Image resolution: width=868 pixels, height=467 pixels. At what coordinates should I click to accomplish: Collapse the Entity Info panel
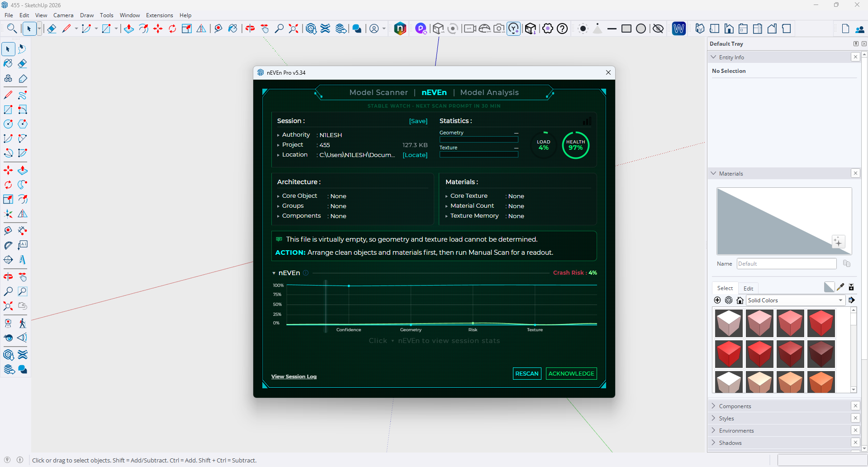714,57
